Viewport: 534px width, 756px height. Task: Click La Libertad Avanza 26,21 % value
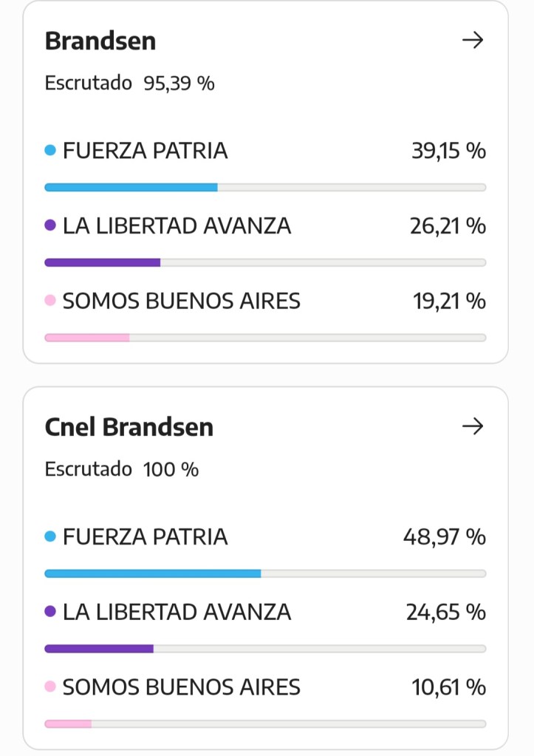448,225
